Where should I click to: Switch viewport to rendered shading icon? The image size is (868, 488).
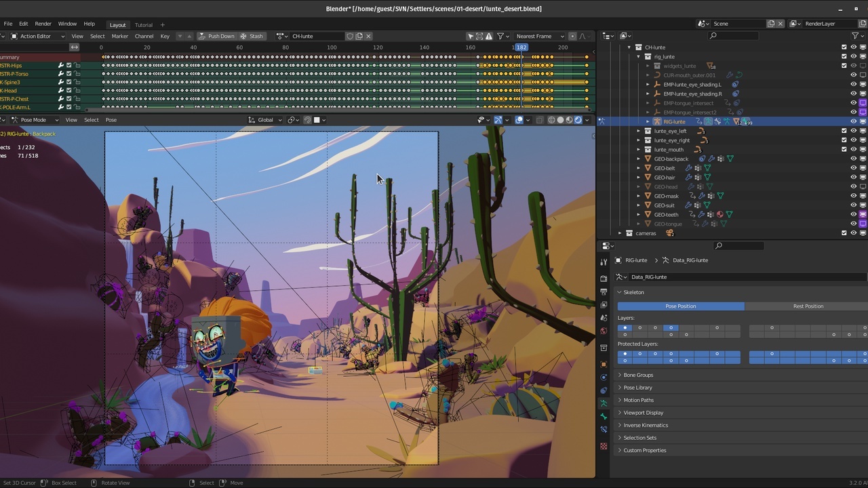pos(578,120)
